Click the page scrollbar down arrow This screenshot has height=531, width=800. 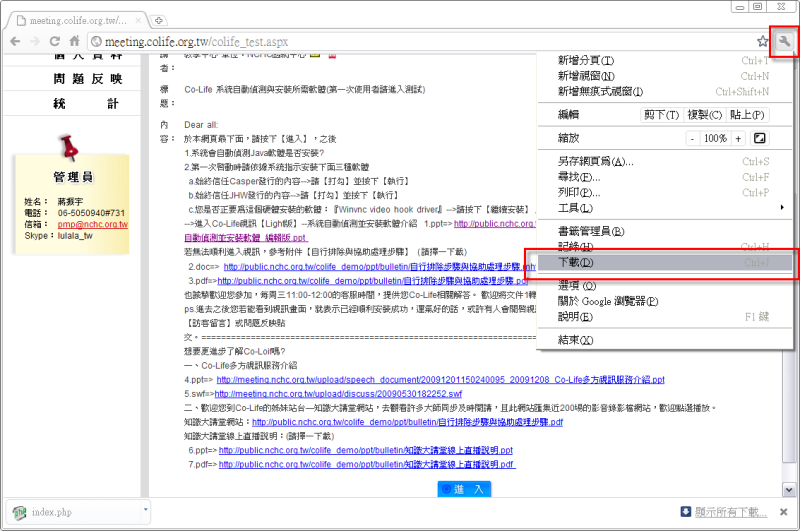click(x=788, y=490)
